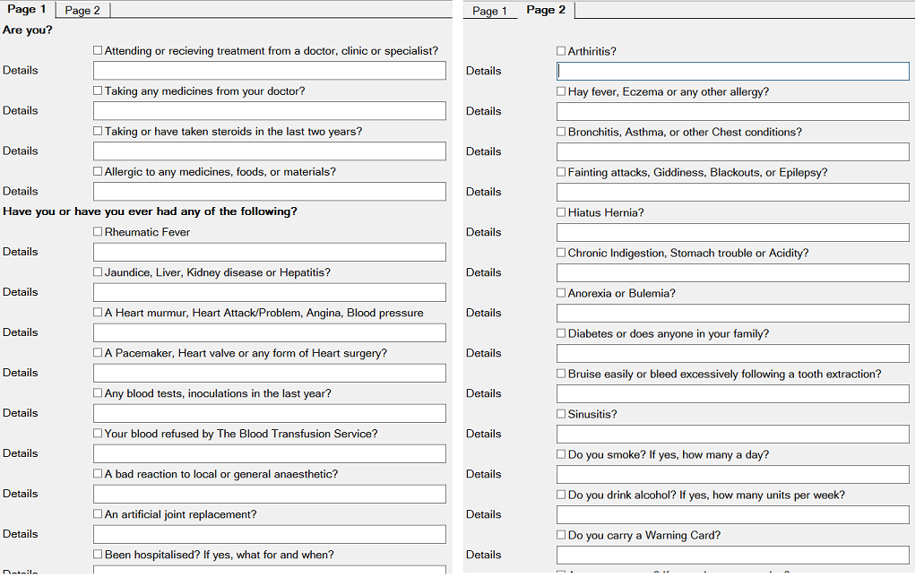Viewport: 924px width, 586px height.
Task: Tick the 'Diabetes or does anyone in your family?' box
Action: [x=561, y=332]
